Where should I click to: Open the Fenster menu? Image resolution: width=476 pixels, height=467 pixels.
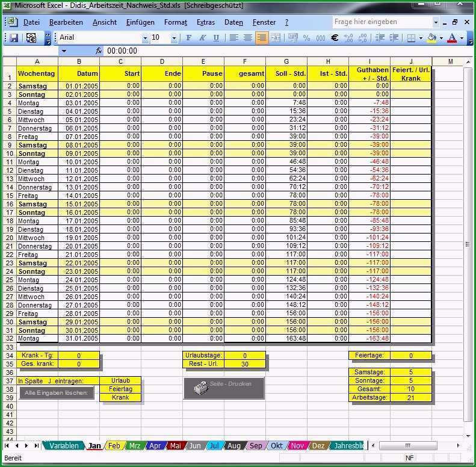pos(264,22)
